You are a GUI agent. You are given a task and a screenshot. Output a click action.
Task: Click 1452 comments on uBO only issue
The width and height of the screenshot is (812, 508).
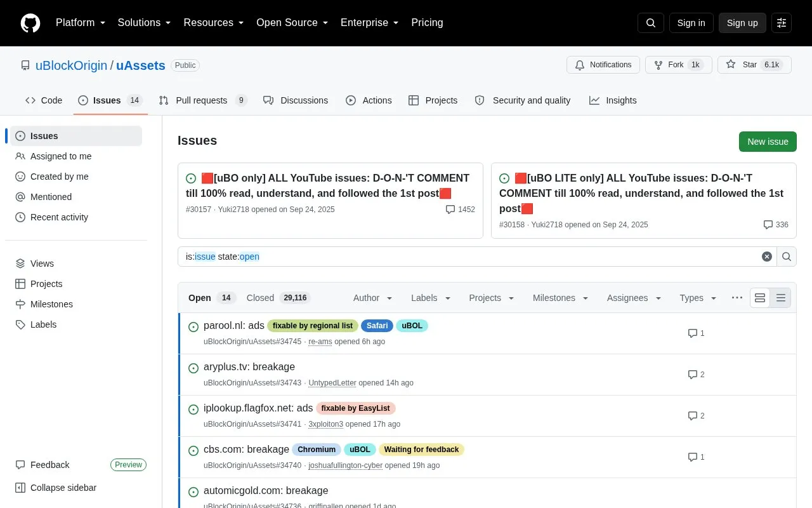coord(461,210)
